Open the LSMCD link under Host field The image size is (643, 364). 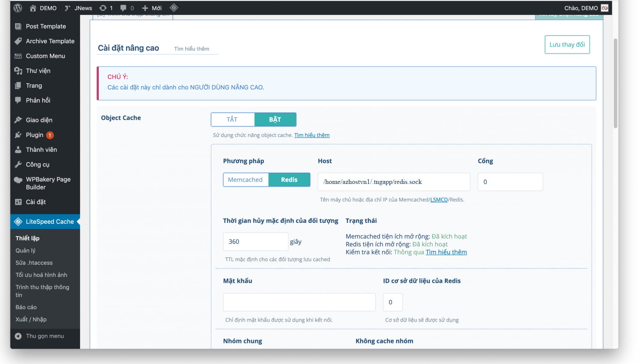click(x=439, y=199)
